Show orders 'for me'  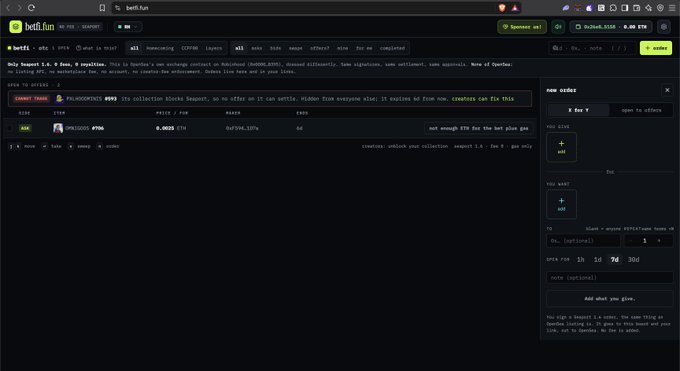(364, 48)
